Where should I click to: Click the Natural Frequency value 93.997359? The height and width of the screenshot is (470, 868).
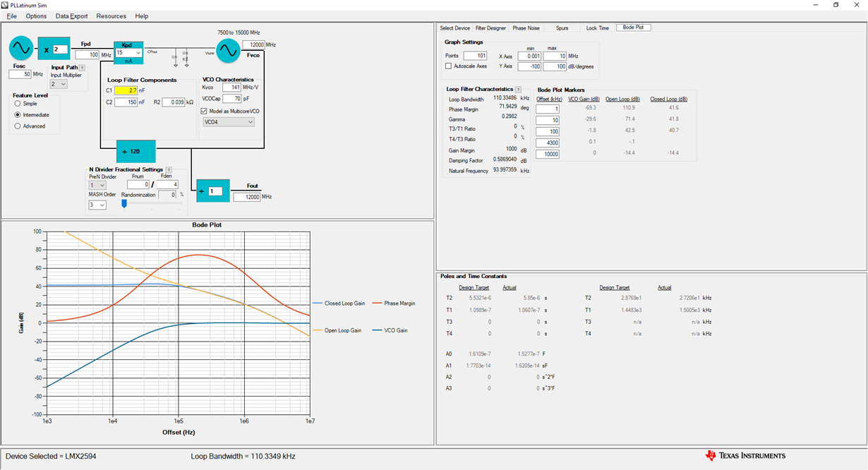[x=506, y=170]
